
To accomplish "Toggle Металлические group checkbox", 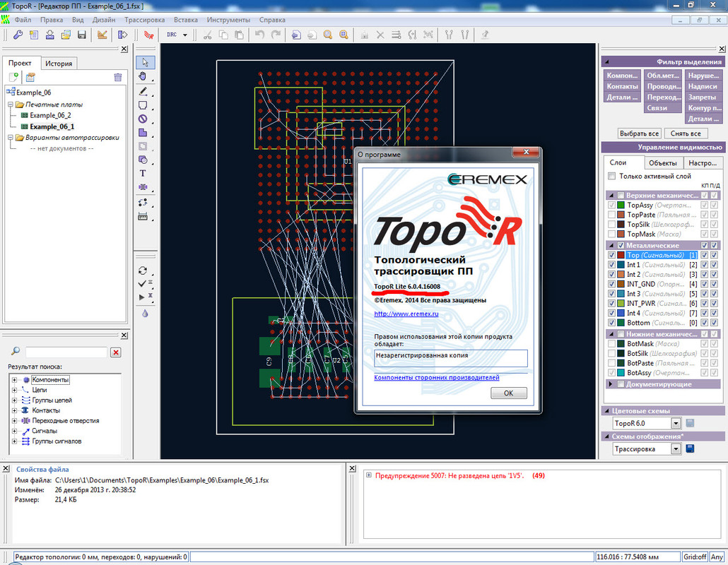I will pos(621,245).
